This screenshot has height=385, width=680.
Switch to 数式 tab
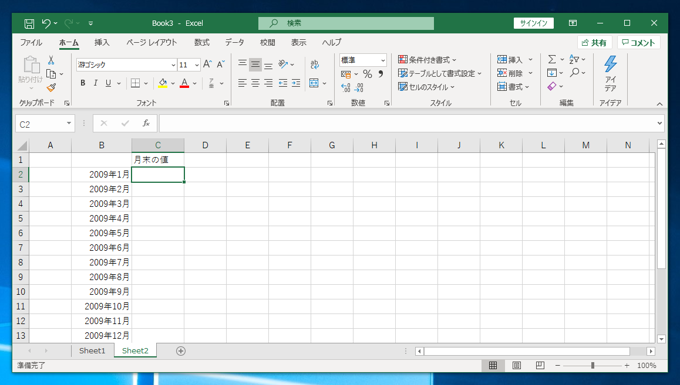click(x=202, y=42)
